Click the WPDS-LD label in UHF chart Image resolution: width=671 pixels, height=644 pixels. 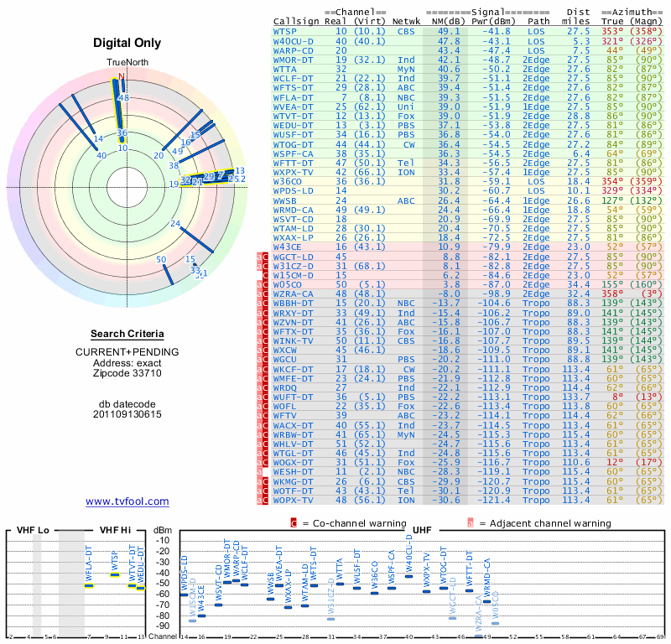tap(185, 573)
